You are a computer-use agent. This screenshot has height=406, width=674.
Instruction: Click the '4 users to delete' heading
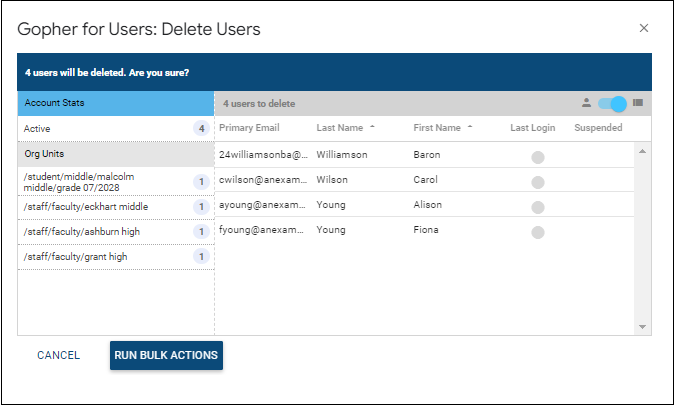tap(259, 104)
